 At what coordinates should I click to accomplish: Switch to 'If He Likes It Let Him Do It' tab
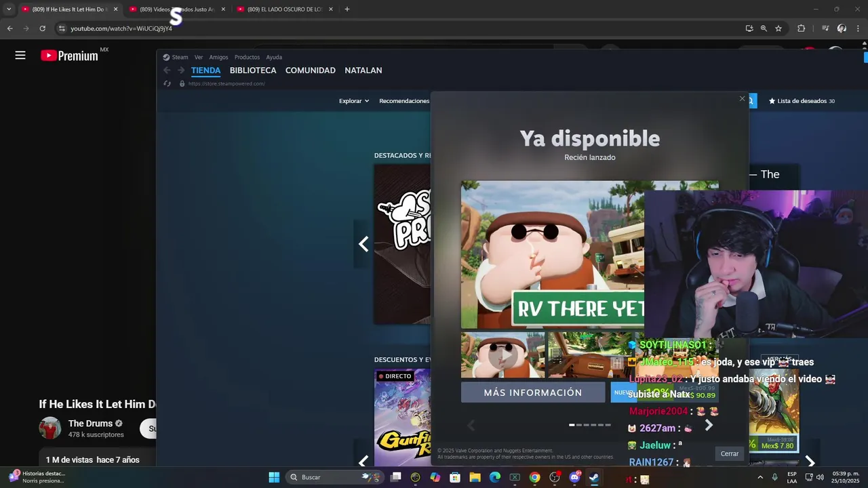click(70, 9)
